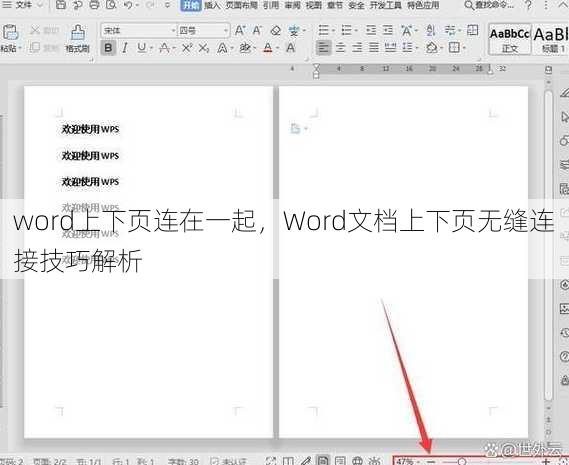Toggle strikethrough text formatting

(x=165, y=48)
